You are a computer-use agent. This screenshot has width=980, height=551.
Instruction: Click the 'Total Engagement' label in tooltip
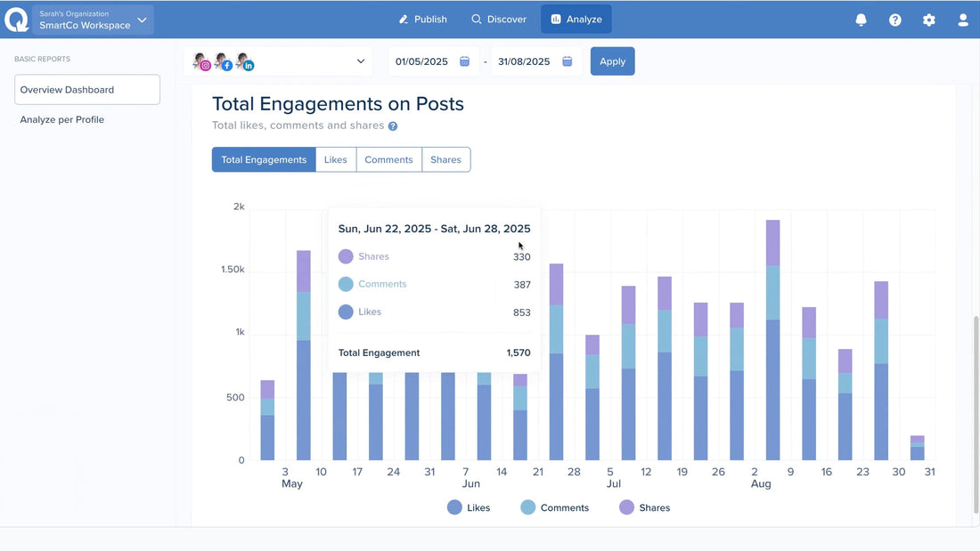point(379,352)
